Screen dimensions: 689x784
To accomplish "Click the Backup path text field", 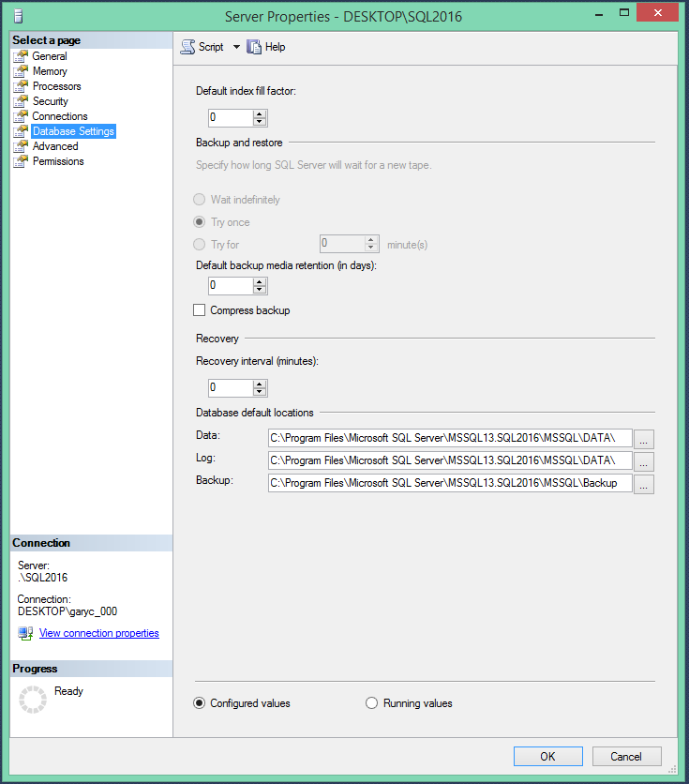I will [450, 483].
